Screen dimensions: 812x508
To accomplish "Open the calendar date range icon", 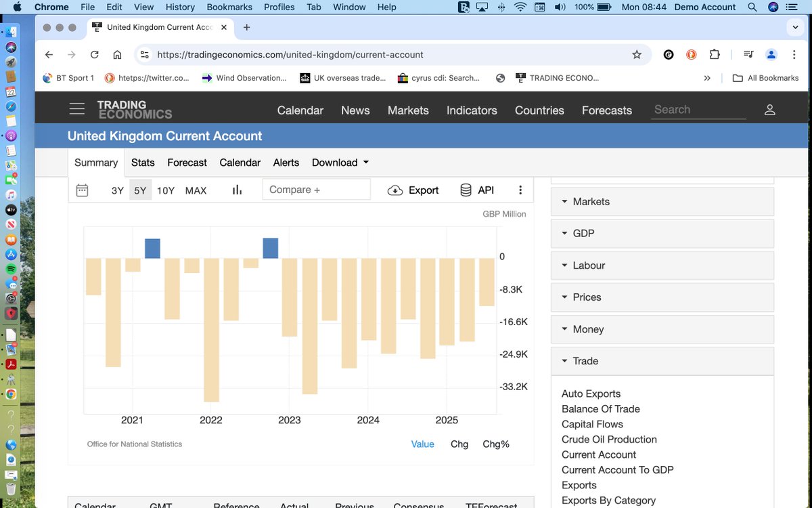I will click(82, 190).
